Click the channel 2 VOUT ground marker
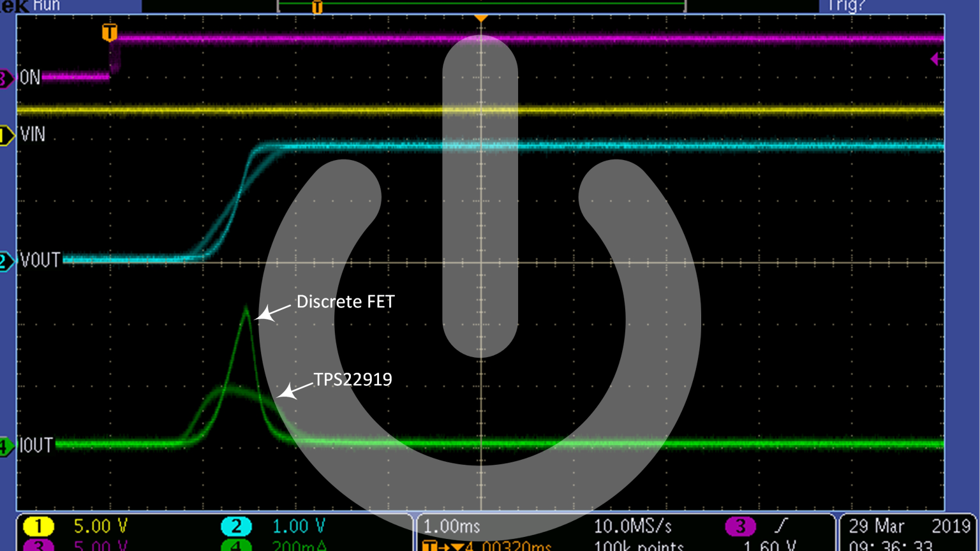This screenshot has width=980, height=551. 6,261
